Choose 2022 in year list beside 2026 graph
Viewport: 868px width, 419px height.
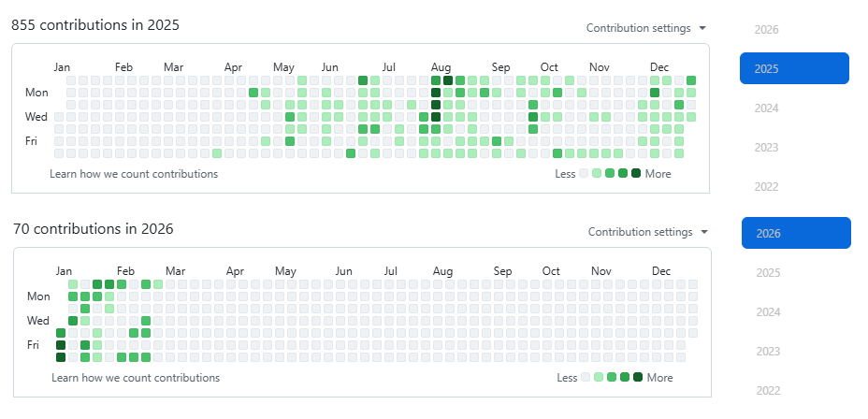click(x=768, y=390)
